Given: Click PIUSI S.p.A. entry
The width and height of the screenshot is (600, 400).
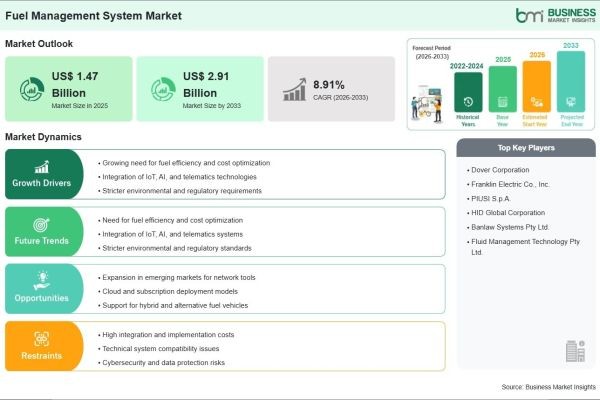Looking at the screenshot, I should click(489, 199).
